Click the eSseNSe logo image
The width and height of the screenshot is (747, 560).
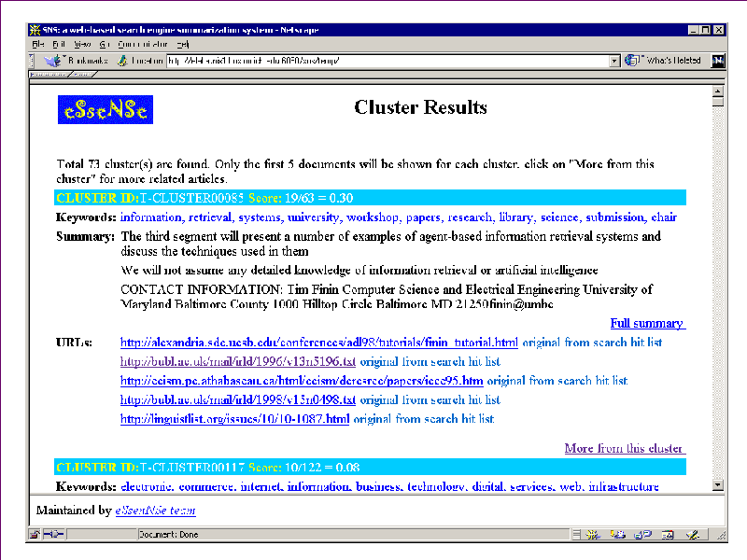pyautogui.click(x=106, y=109)
